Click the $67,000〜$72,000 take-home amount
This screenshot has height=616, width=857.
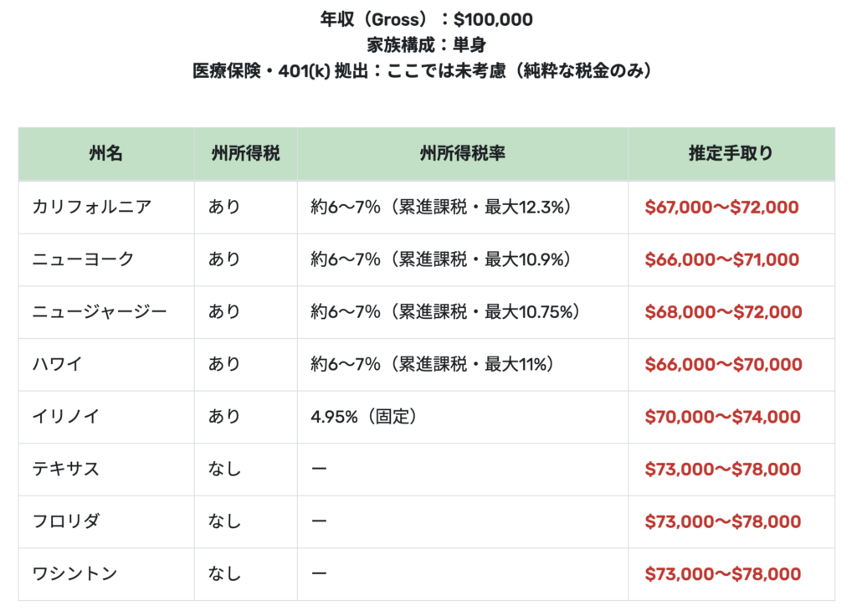(x=722, y=208)
